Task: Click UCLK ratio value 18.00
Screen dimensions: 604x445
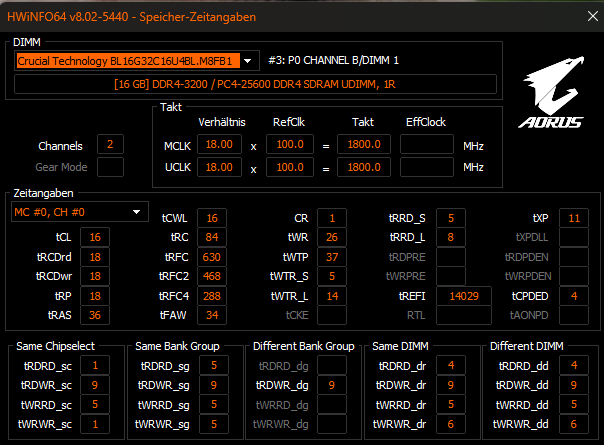Action: click(x=219, y=167)
